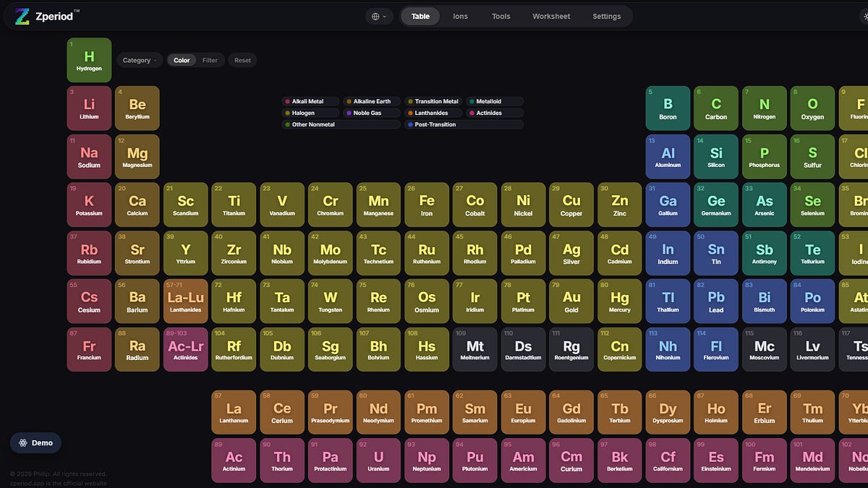Open the Magnesium element tile
The image size is (868, 488).
(137, 157)
